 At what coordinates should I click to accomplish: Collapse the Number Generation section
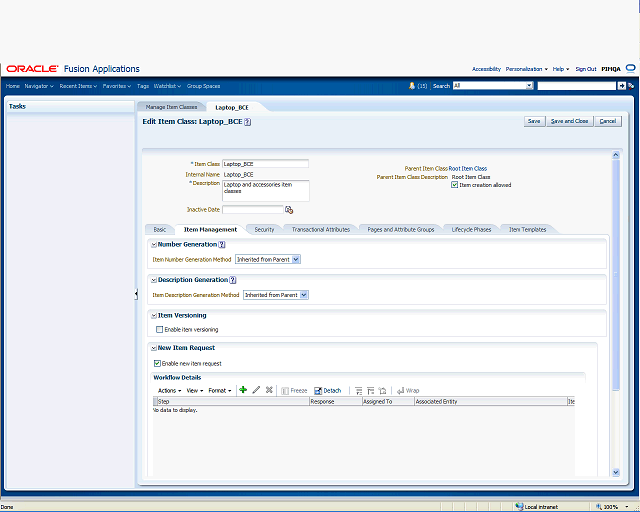click(154, 245)
